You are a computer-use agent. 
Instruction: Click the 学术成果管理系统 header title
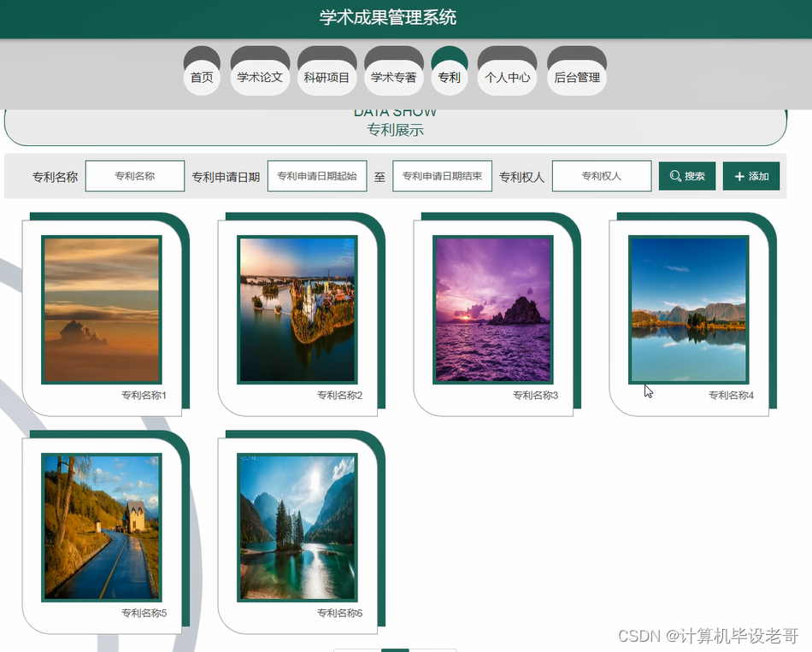[x=388, y=18]
